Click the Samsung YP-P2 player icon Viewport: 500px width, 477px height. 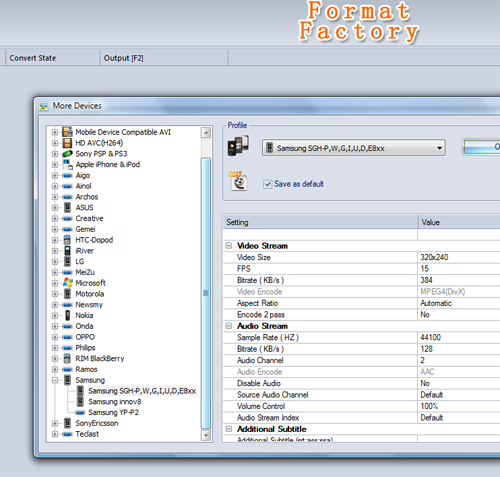point(80,413)
